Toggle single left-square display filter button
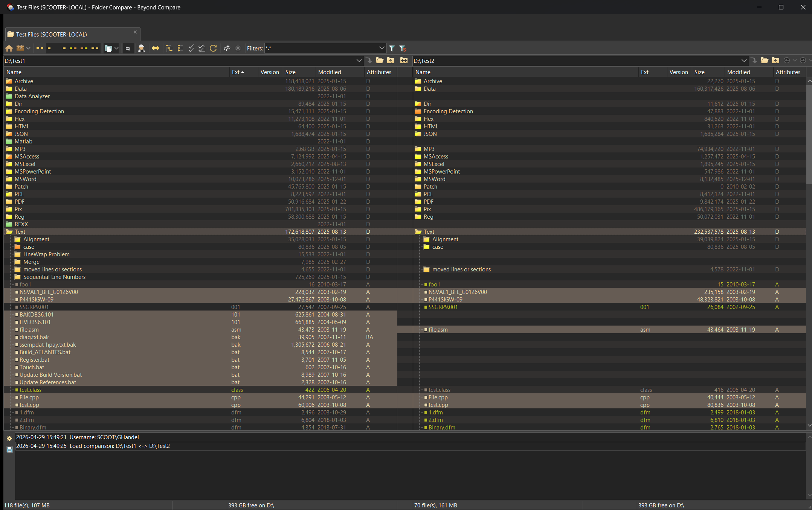 coord(49,48)
